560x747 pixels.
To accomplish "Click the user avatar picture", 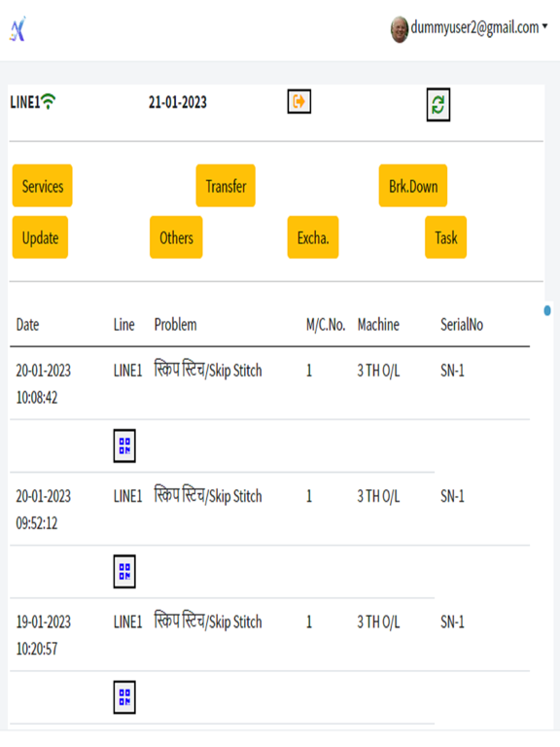I will 399,29.
